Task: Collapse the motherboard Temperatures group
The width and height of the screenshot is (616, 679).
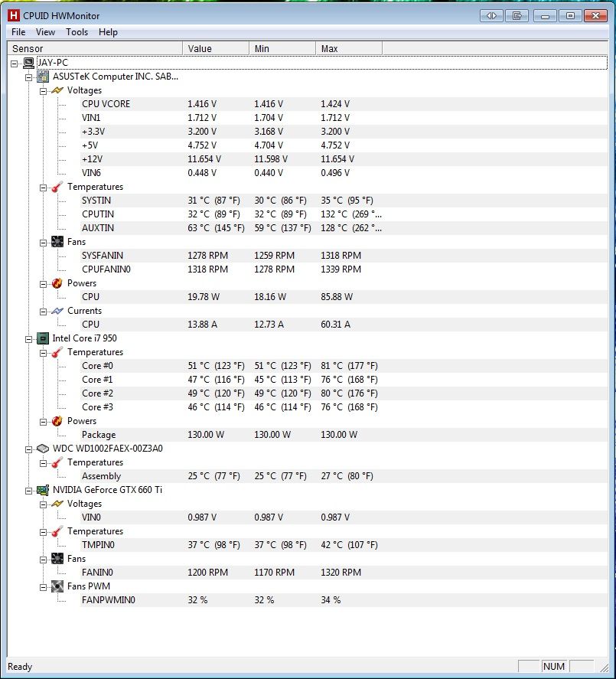Action: tap(44, 188)
